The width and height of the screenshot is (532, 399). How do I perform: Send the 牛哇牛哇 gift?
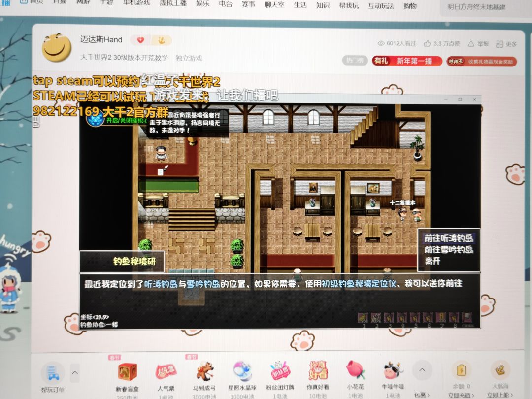[x=393, y=370]
